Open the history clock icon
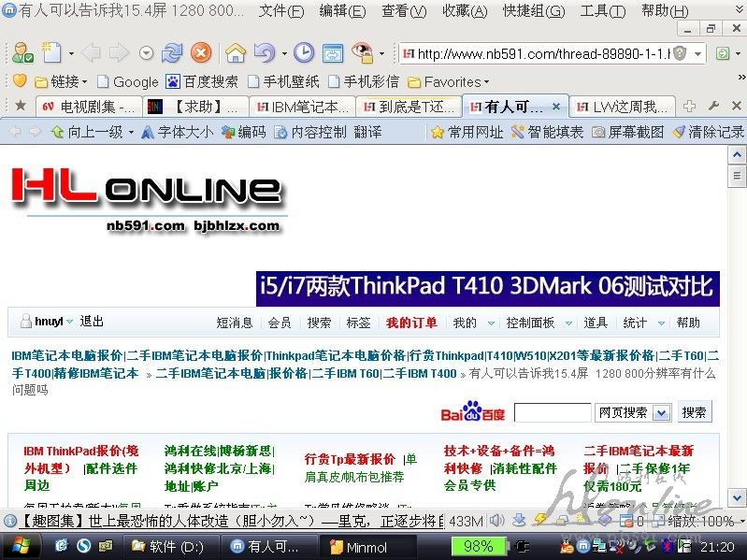 coord(304,53)
